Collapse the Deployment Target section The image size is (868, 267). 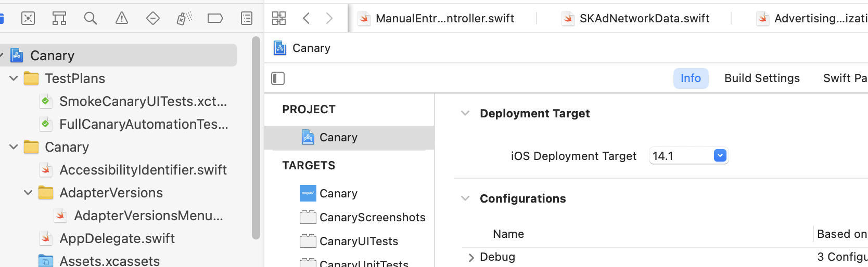465,113
